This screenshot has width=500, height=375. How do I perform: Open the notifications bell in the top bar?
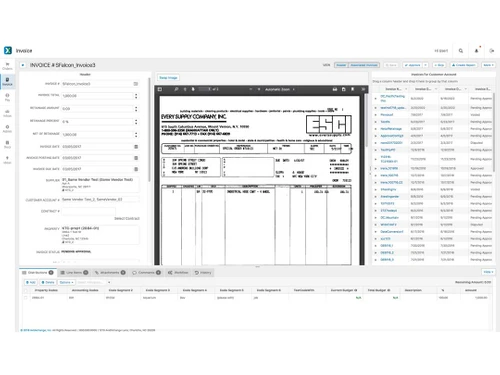476,51
